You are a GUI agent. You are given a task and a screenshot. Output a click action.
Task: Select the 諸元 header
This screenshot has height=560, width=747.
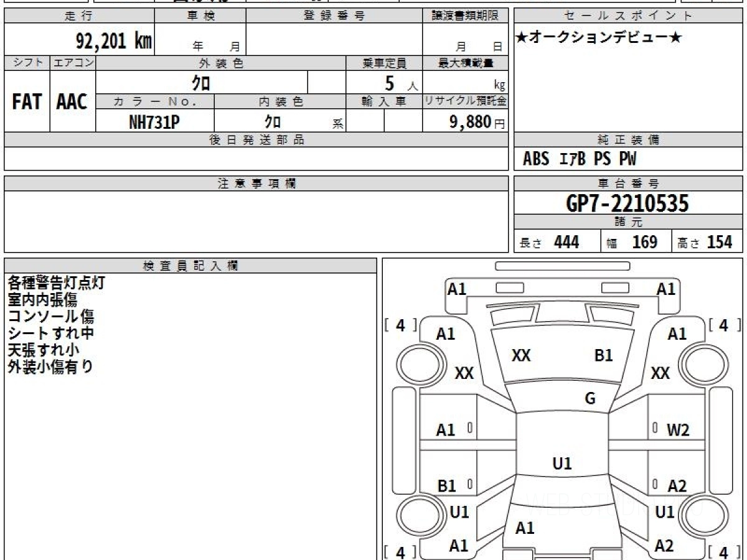(x=629, y=222)
